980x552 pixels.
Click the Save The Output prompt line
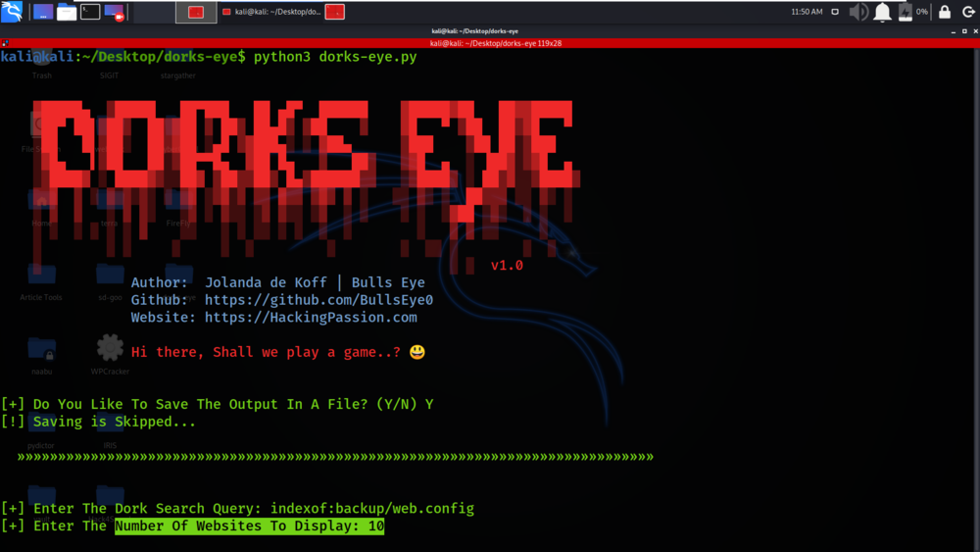coord(217,405)
